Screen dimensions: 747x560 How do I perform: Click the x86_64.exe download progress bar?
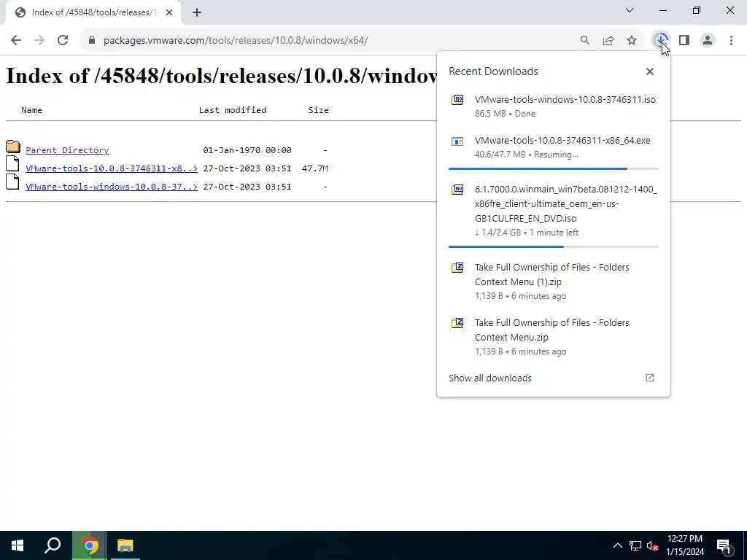tap(554, 168)
